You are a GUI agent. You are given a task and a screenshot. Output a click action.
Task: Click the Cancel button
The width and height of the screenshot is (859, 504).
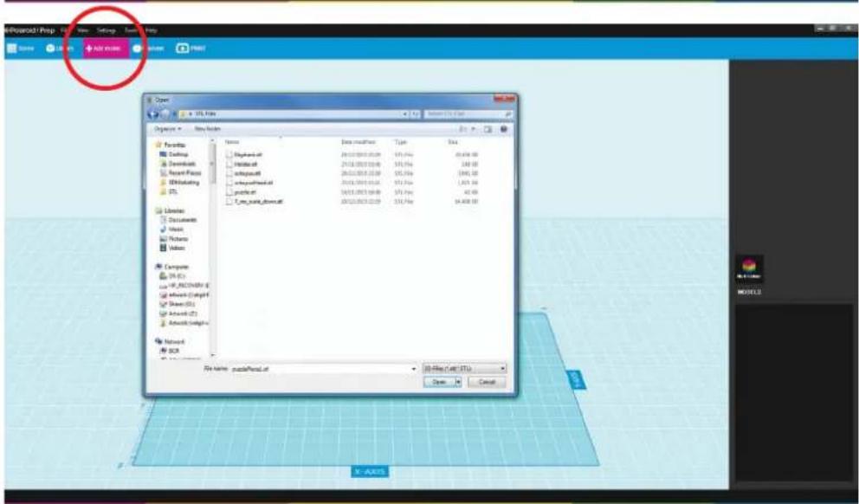[x=487, y=382]
